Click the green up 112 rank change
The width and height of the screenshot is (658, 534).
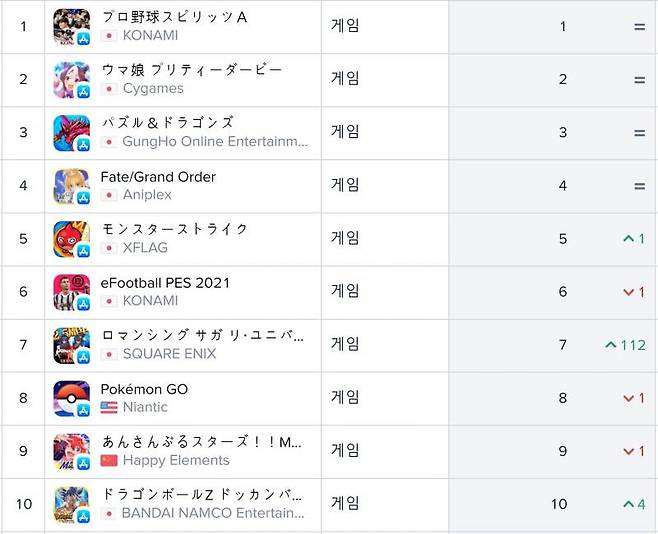[625, 345]
